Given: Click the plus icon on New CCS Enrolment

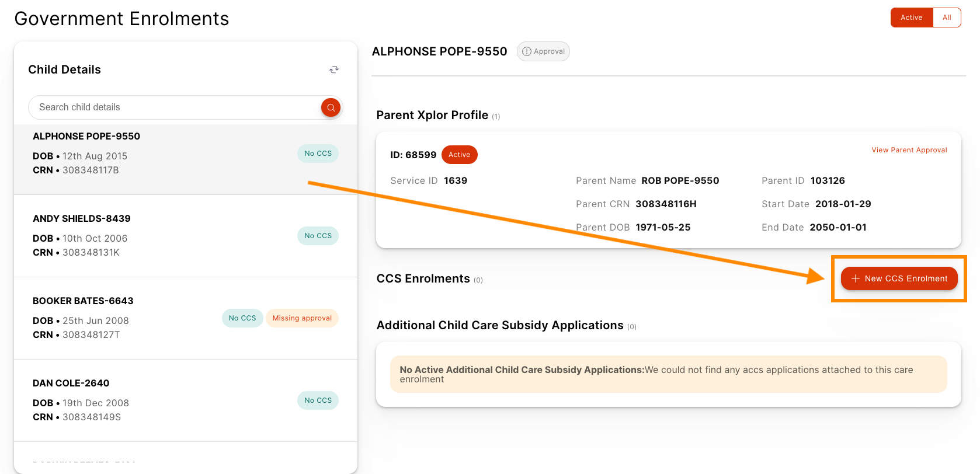Looking at the screenshot, I should [856, 278].
